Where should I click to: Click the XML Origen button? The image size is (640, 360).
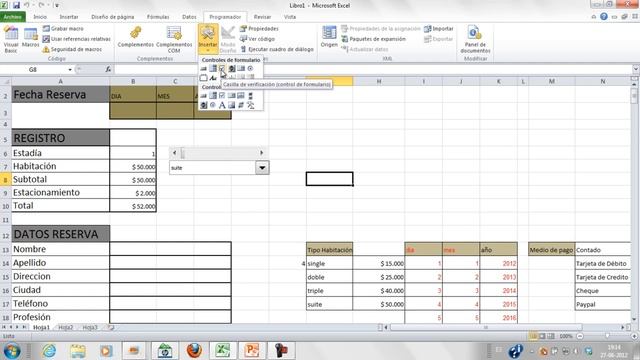click(329, 37)
